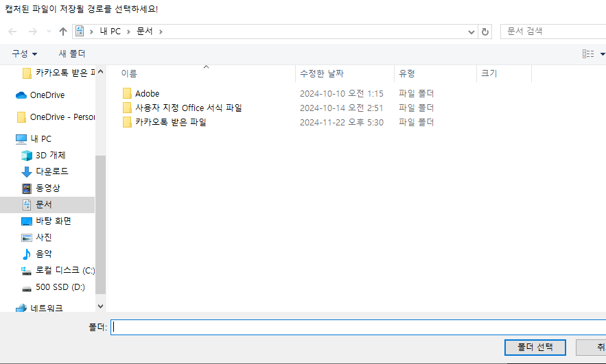Go forward with the Forward arrow
The width and height of the screenshot is (606, 364).
tap(33, 32)
